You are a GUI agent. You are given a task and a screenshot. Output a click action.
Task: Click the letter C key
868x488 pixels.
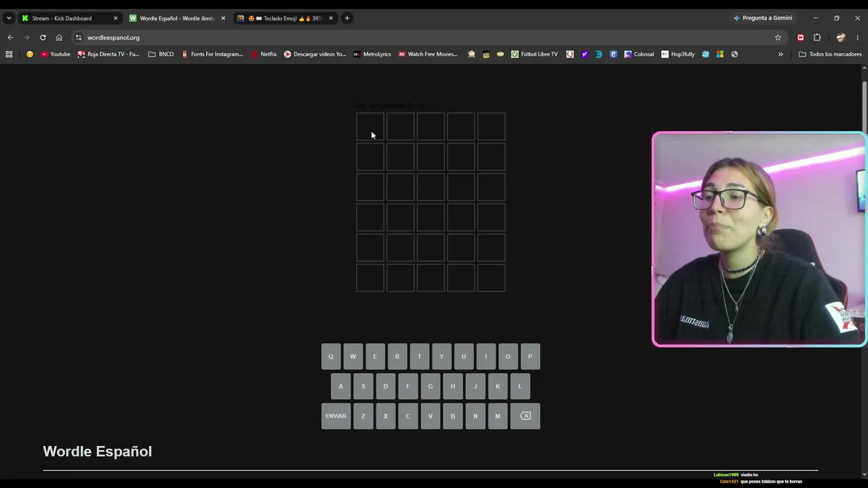tap(408, 416)
